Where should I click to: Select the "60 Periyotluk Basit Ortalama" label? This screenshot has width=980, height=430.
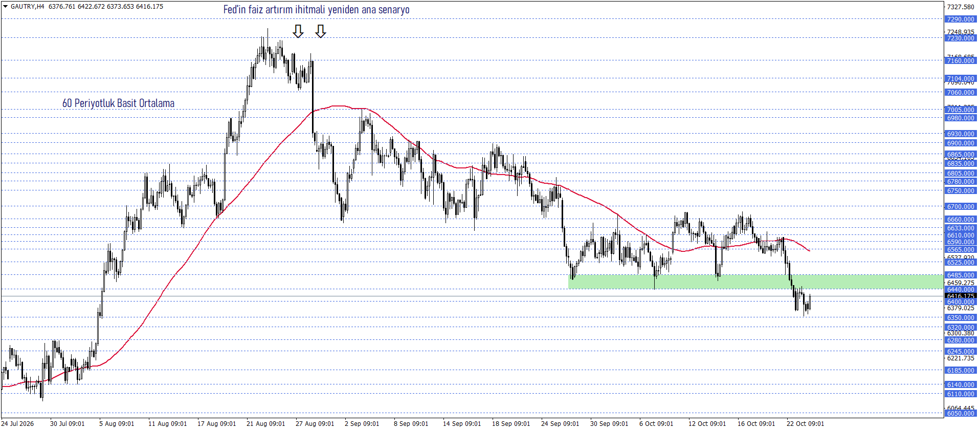(x=118, y=103)
